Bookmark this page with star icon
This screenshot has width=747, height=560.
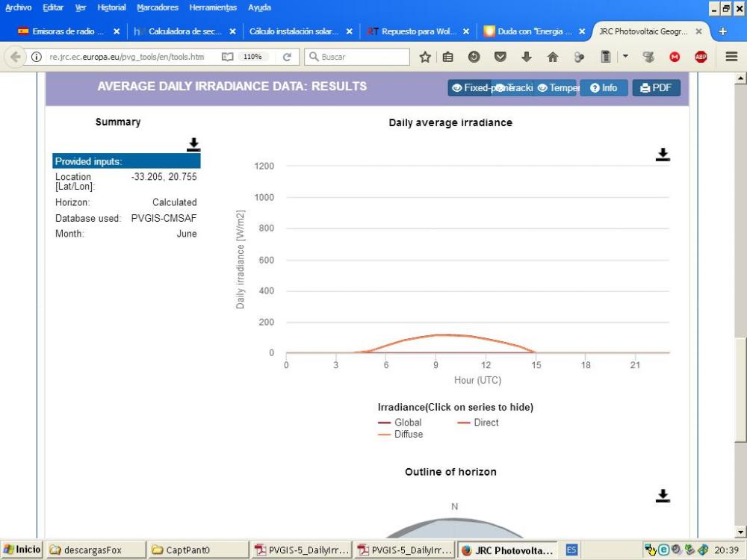tap(425, 57)
